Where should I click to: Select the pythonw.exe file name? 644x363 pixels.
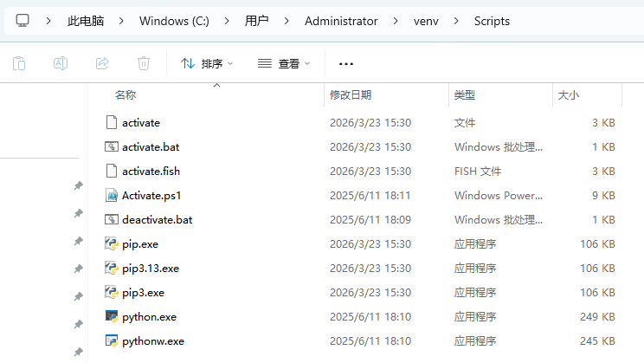pyautogui.click(x=153, y=341)
